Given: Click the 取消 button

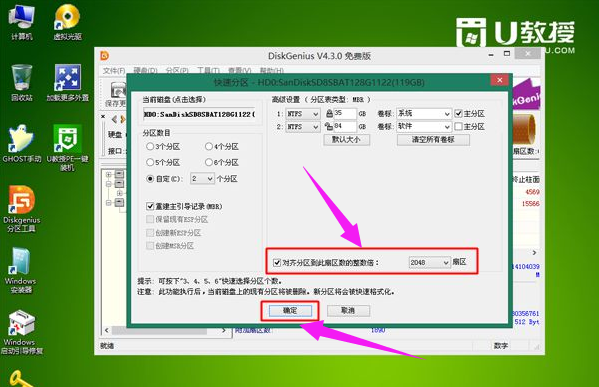Looking at the screenshot, I should click(x=348, y=311).
